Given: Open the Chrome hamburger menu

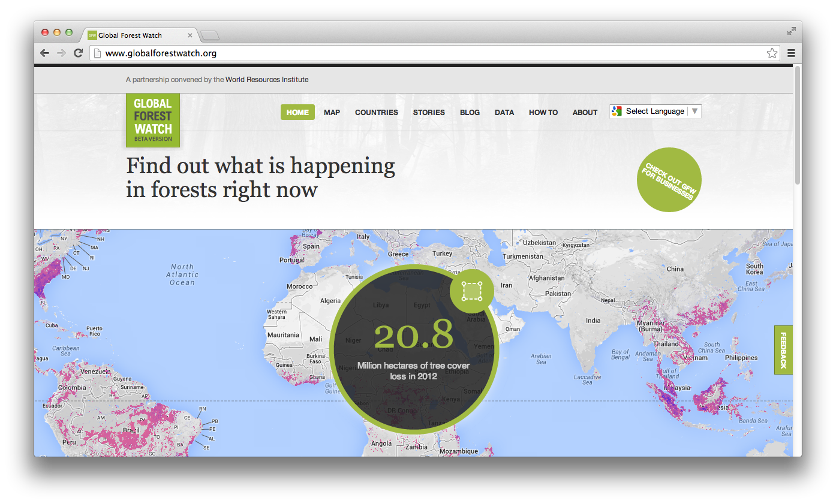Looking at the screenshot, I should (791, 53).
